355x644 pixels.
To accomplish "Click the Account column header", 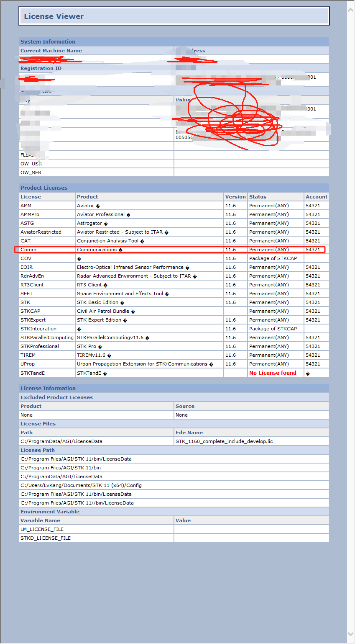I will tap(317, 197).
